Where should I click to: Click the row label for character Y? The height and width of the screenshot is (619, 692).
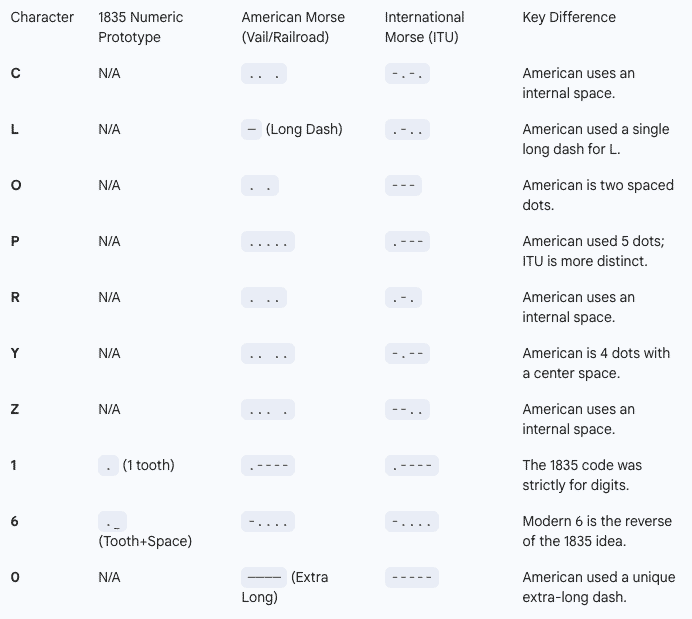pos(15,353)
